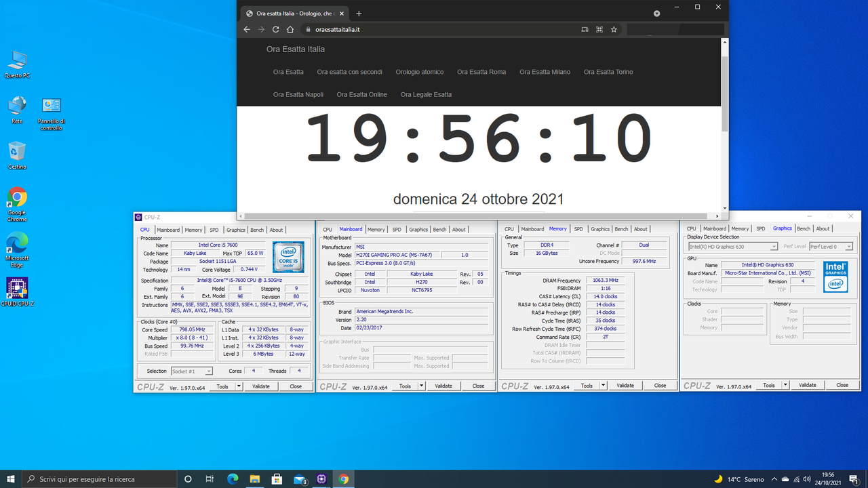This screenshot has width=868, height=488.
Task: Open the Questo PC desktop icon
Action: (17, 65)
